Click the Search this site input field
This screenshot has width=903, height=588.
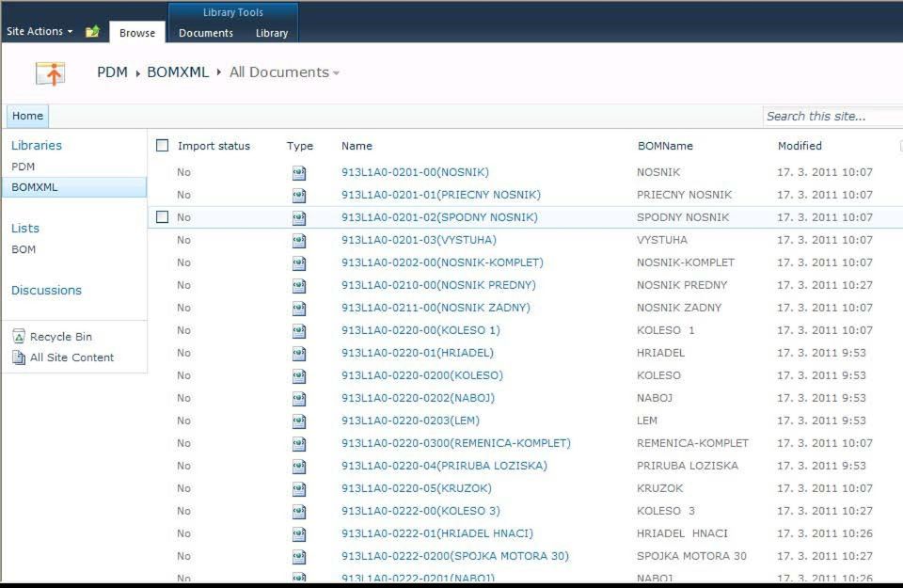click(832, 117)
